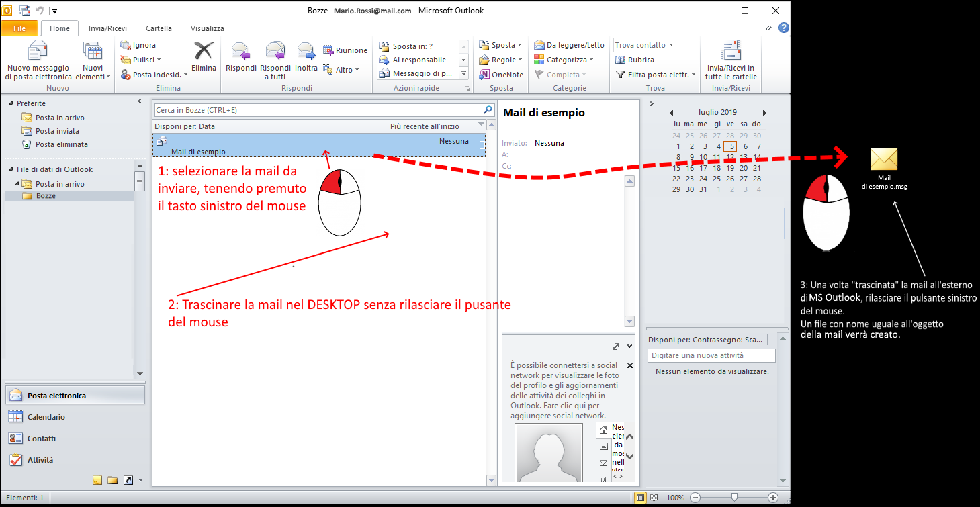Open the Posta elettronica module
The width and height of the screenshot is (980, 507).
[75, 396]
